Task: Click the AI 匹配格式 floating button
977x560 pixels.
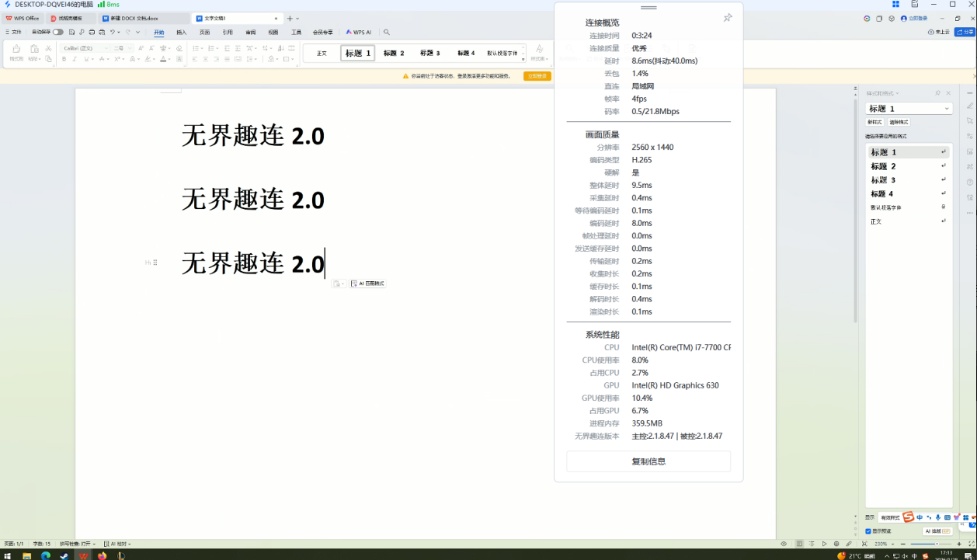Action: click(367, 283)
